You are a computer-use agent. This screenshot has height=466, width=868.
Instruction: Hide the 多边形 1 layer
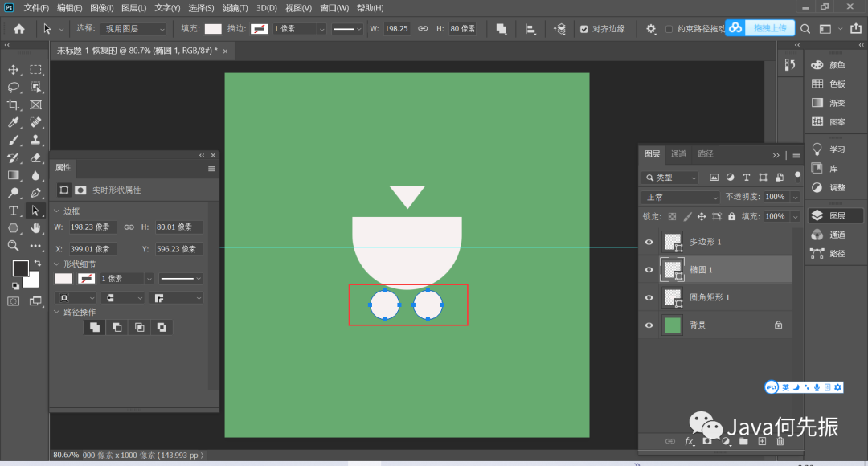[649, 242]
